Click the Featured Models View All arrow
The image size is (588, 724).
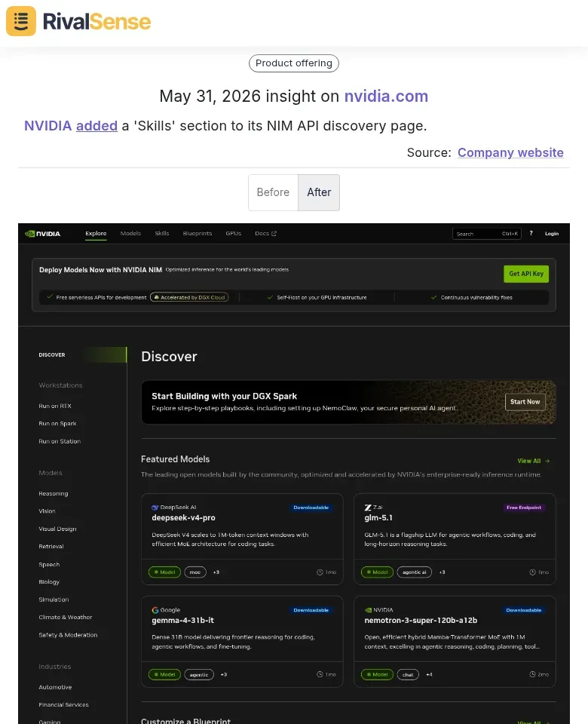coord(547,461)
